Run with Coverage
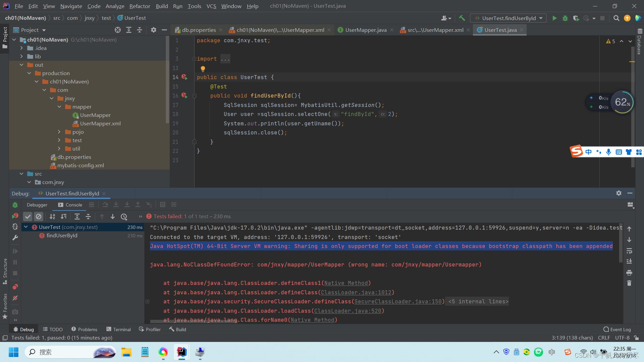Viewport: 644px width, 362px height. (x=576, y=18)
